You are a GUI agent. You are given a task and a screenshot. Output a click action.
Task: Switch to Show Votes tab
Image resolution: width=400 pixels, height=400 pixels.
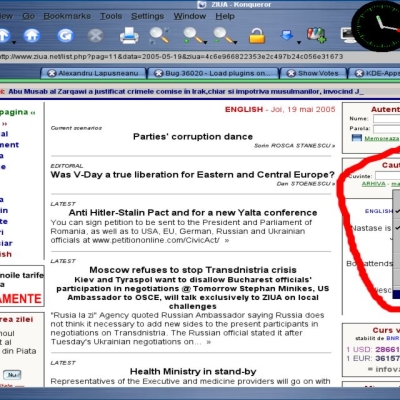point(313,73)
